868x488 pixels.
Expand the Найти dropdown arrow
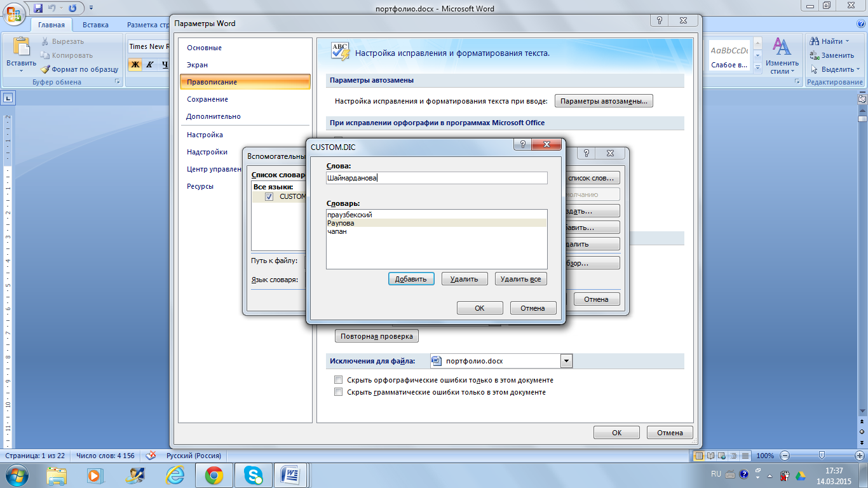pos(847,41)
